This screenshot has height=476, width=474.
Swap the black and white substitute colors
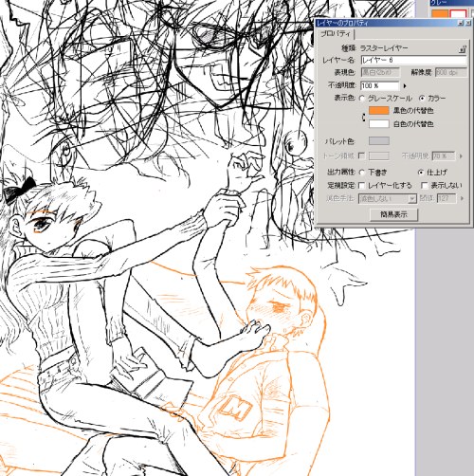point(363,118)
